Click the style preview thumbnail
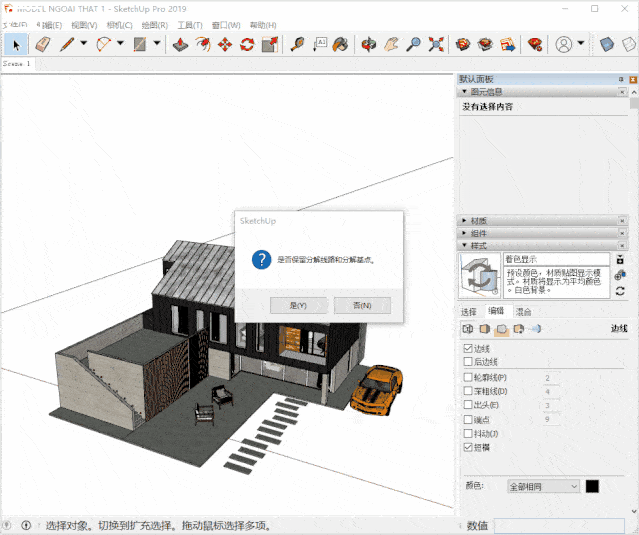Image resolution: width=639 pixels, height=535 pixels. [x=480, y=276]
